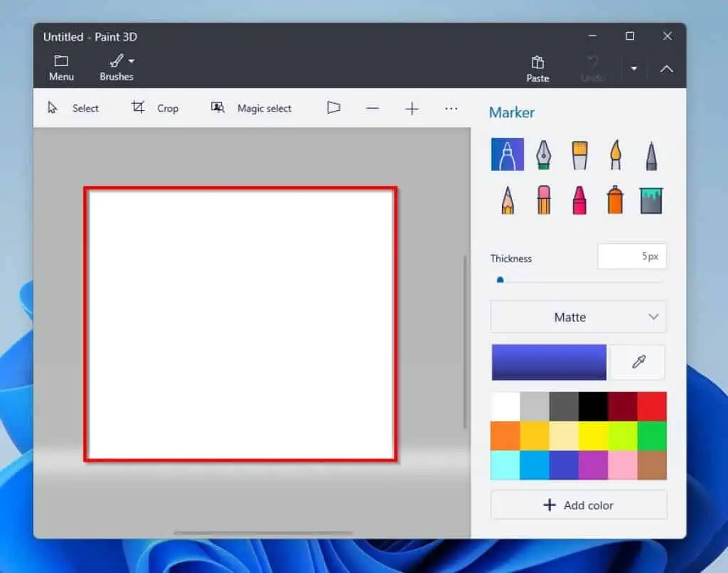Click the Add color button
The image size is (728, 573).
point(578,505)
